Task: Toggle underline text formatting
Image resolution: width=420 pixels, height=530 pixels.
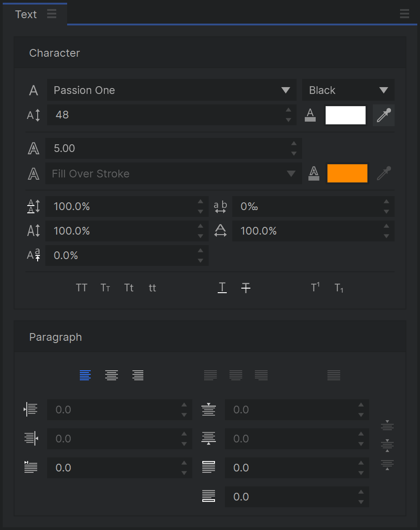Action: 222,288
